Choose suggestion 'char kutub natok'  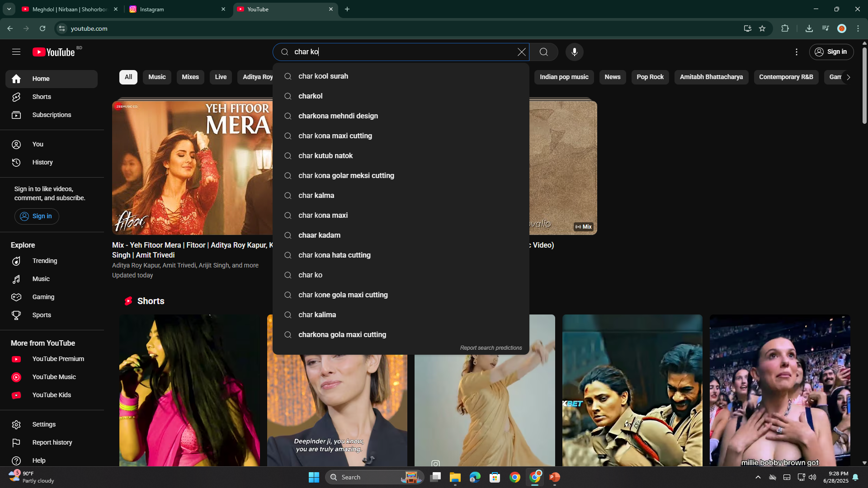click(401, 156)
